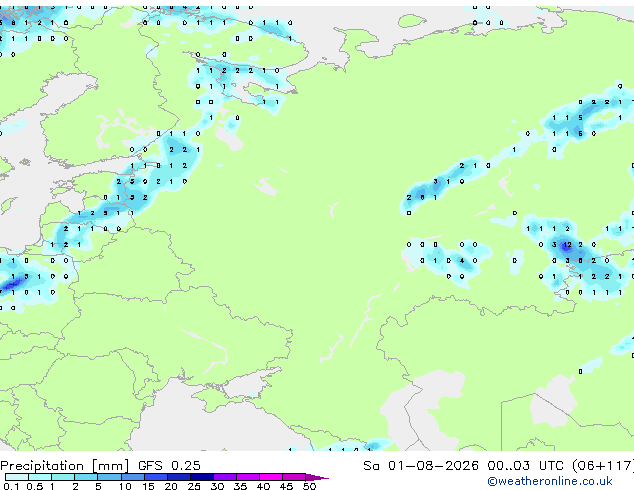This screenshot has width=634, height=490.
Task: Pick the 0.5–1 mm legend color
Action: point(40,477)
